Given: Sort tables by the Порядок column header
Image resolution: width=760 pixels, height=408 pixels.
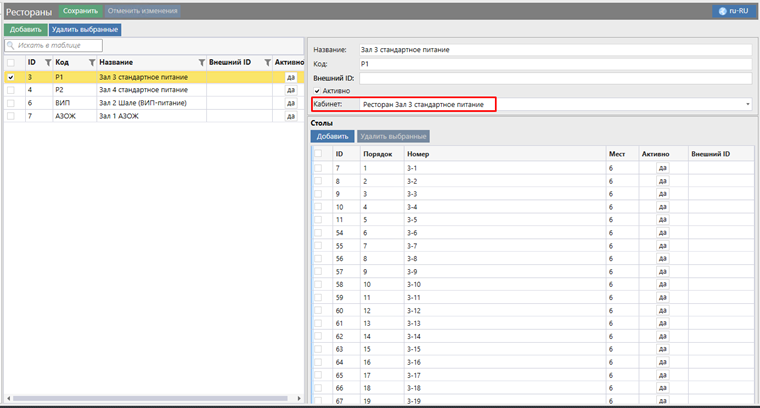Looking at the screenshot, I should tap(377, 154).
